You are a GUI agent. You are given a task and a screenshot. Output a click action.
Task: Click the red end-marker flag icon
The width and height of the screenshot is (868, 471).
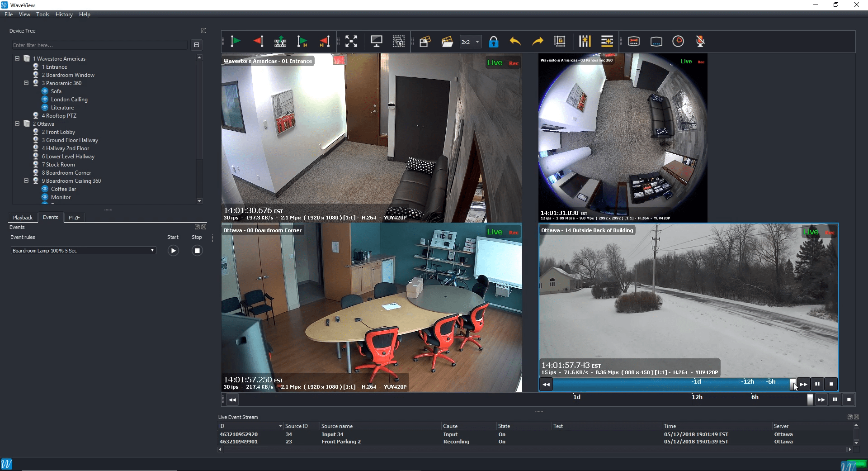258,42
